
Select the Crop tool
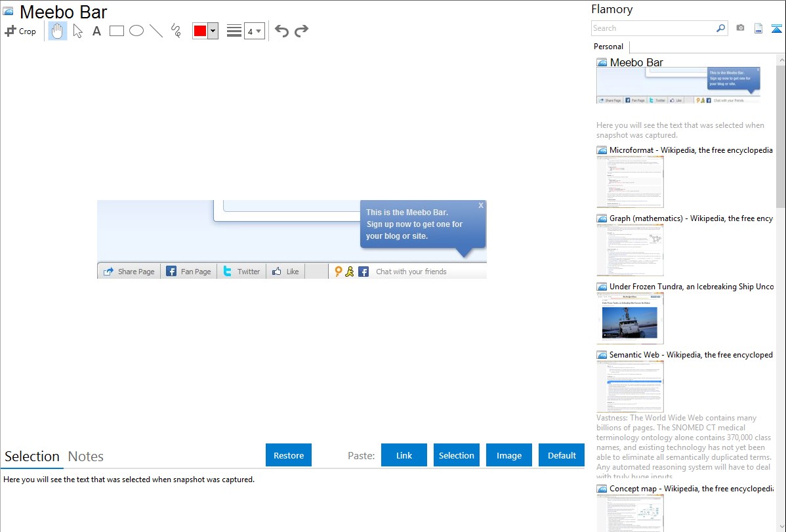point(20,31)
